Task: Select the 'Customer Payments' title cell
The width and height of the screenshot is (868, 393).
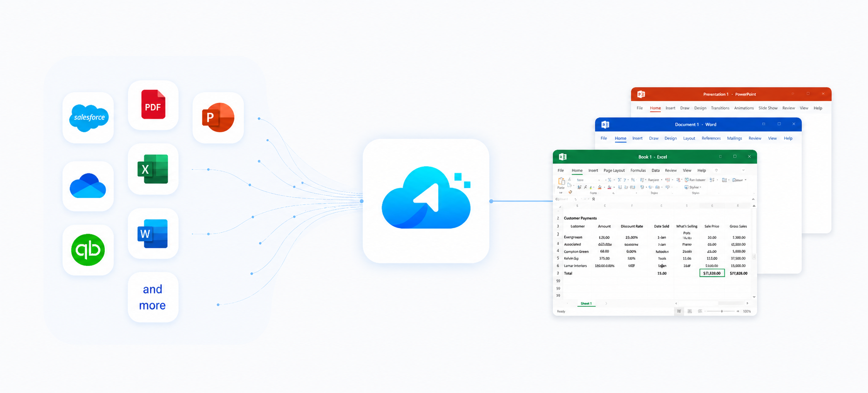Action: [x=580, y=218]
